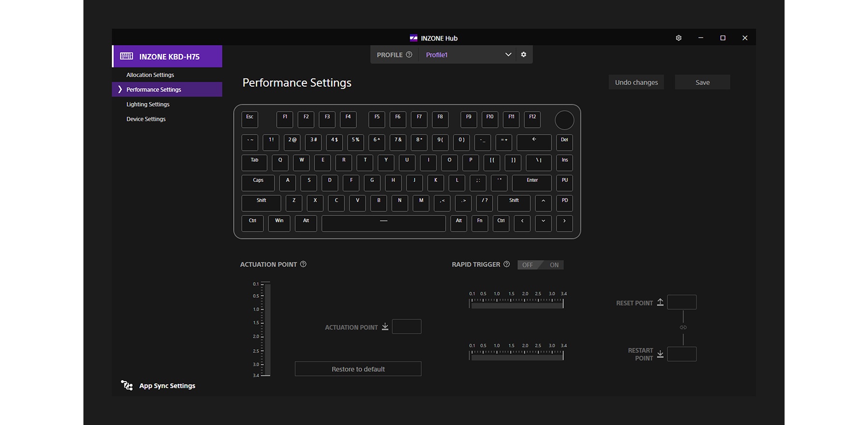
Task: Open the INZONE Hub settings gear
Action: coord(678,38)
